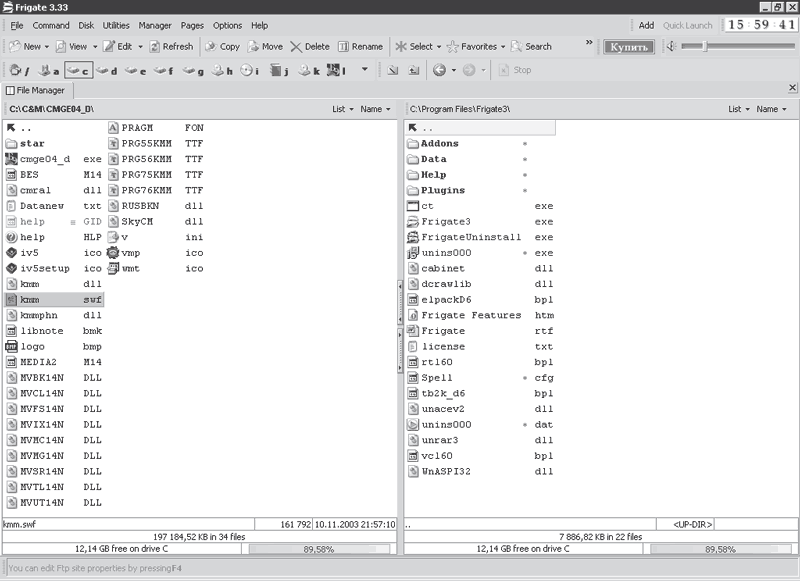Adjust the volume slider handle
800x581 pixels.
705,46
